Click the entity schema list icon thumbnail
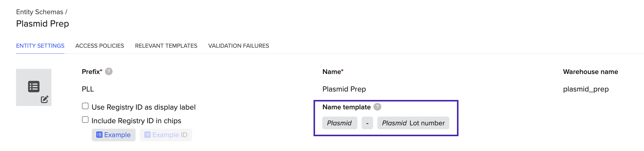Screen dimensions: 644x151 34,87
